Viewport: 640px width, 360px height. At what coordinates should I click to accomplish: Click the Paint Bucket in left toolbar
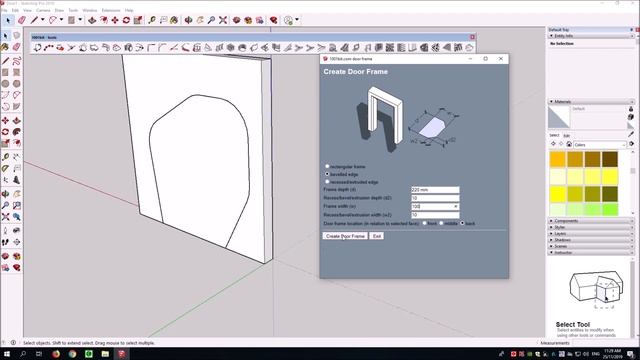pos(5,47)
